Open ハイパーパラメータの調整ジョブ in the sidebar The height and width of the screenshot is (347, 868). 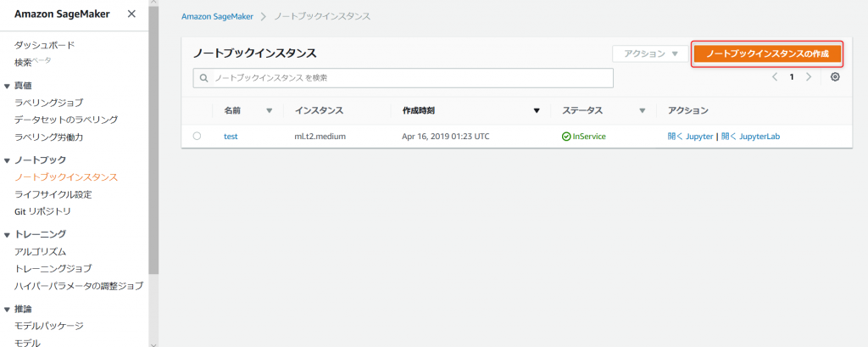tap(79, 286)
